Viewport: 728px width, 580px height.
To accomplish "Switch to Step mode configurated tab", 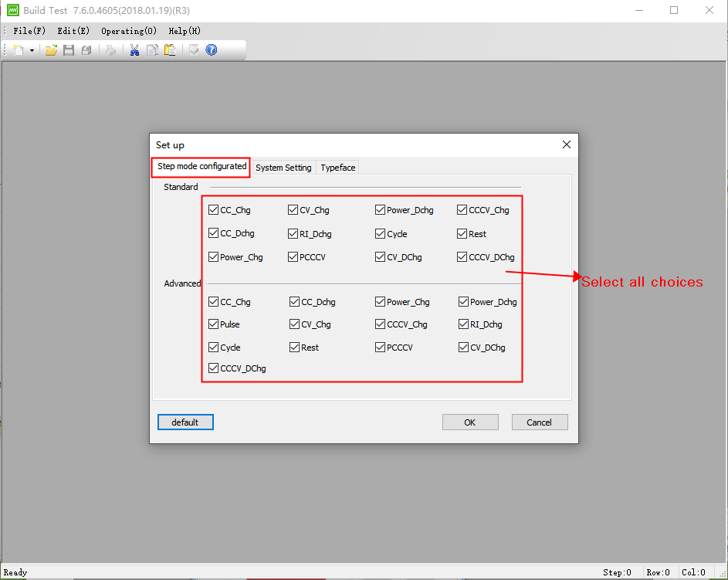I will click(201, 167).
